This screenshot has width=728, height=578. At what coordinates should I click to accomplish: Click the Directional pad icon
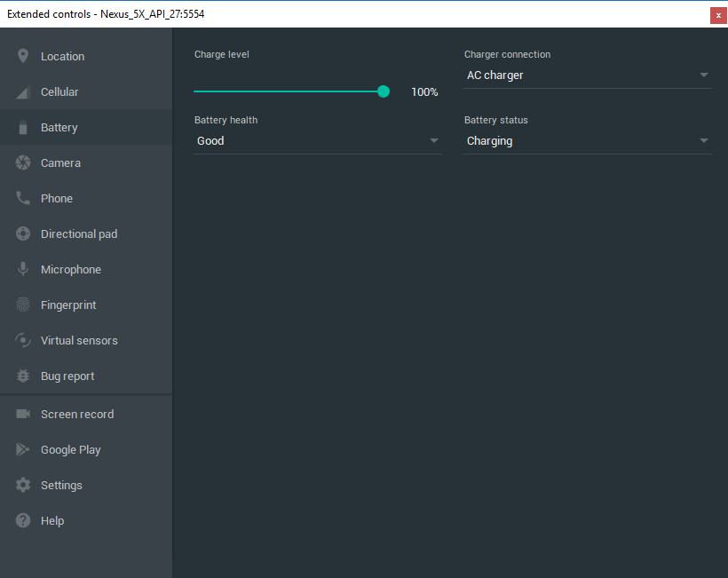tap(23, 234)
